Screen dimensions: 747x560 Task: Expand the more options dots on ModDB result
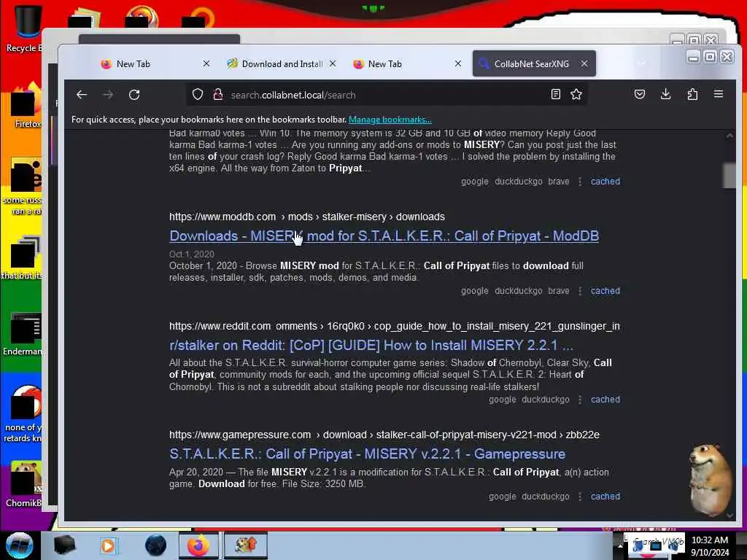tap(580, 291)
